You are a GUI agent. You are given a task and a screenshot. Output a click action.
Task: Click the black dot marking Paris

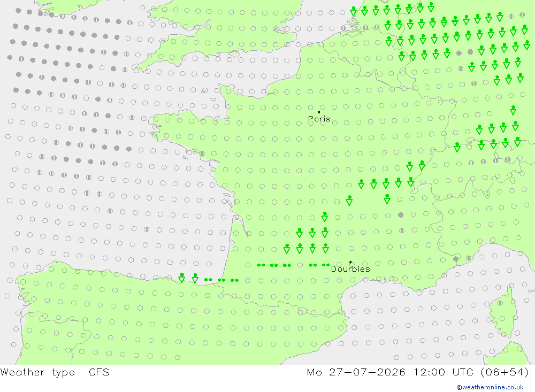[319, 112]
